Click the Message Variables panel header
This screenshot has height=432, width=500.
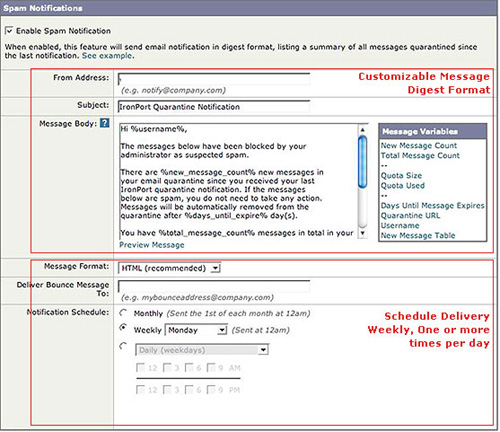(432, 132)
